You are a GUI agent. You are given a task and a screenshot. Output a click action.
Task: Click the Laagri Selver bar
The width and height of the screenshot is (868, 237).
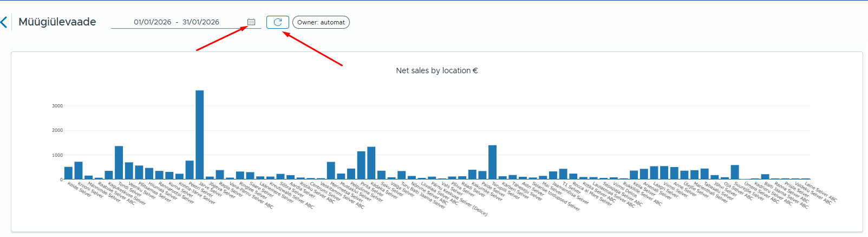(654, 172)
